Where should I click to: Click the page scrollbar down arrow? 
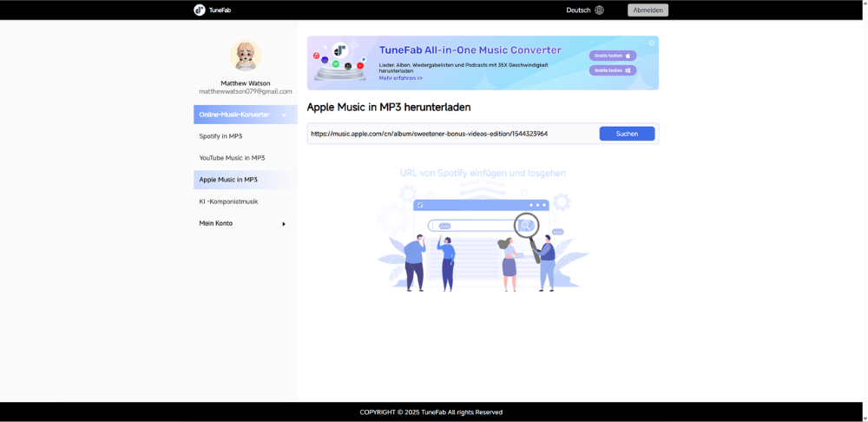pyautogui.click(x=864, y=418)
